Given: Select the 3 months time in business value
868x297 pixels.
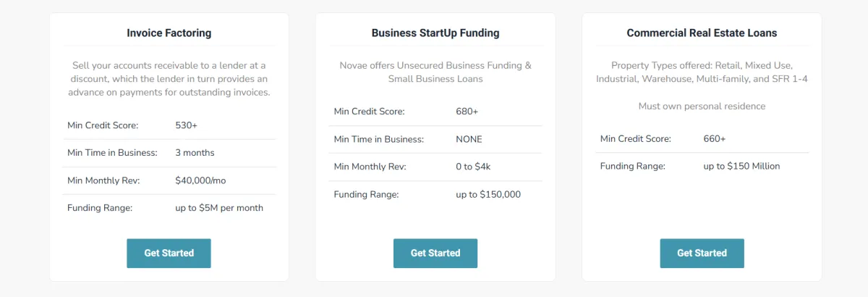Looking at the screenshot, I should point(195,153).
